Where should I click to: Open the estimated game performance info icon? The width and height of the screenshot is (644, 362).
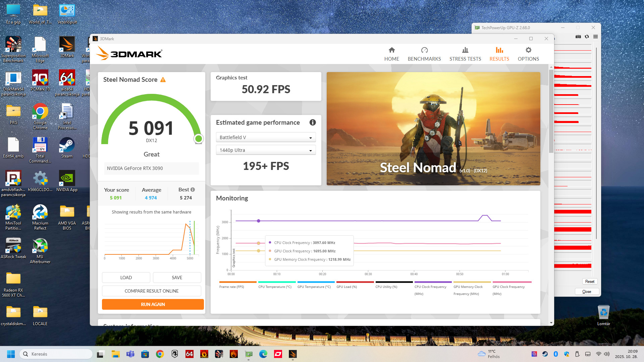coord(313,123)
